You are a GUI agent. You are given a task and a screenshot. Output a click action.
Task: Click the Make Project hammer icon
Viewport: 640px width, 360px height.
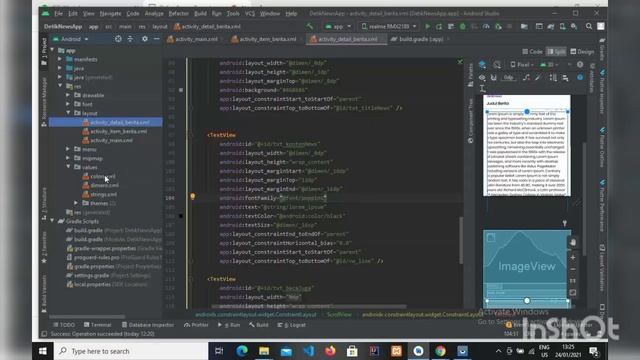tap(310, 27)
